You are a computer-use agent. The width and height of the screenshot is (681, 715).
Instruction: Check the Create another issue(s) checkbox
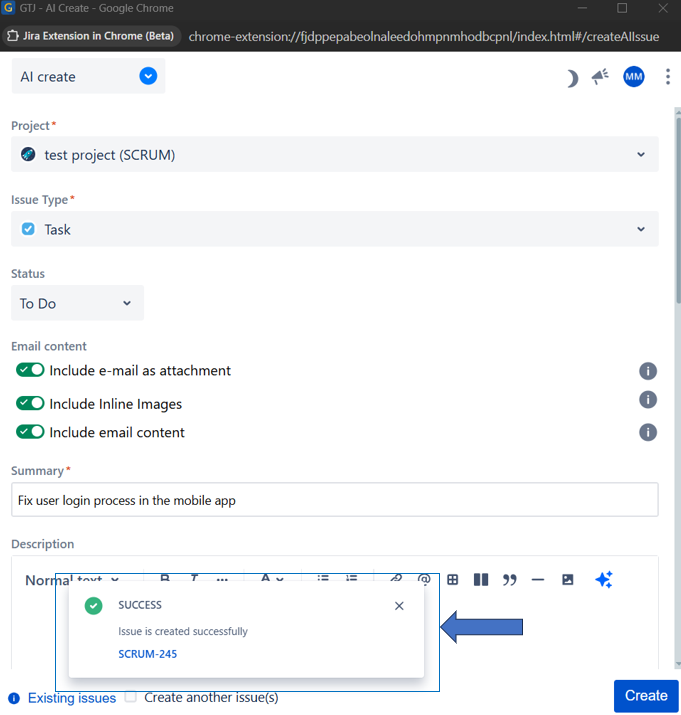[131, 697]
